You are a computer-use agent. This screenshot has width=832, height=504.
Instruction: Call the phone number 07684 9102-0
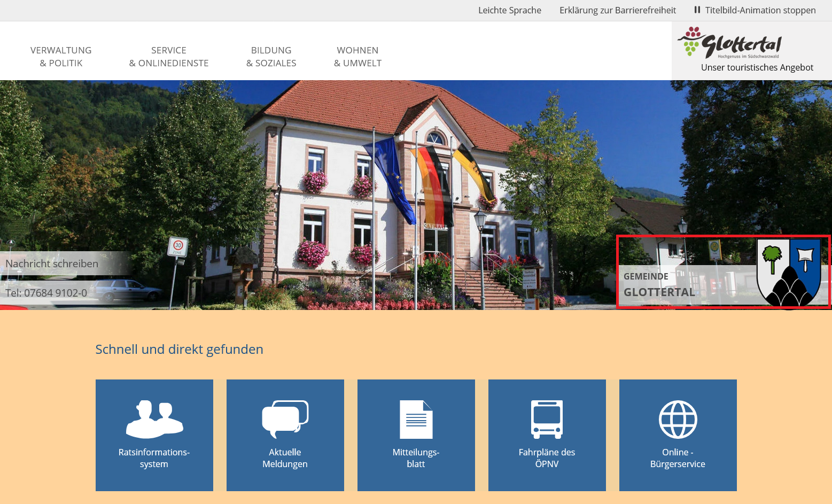click(x=46, y=293)
